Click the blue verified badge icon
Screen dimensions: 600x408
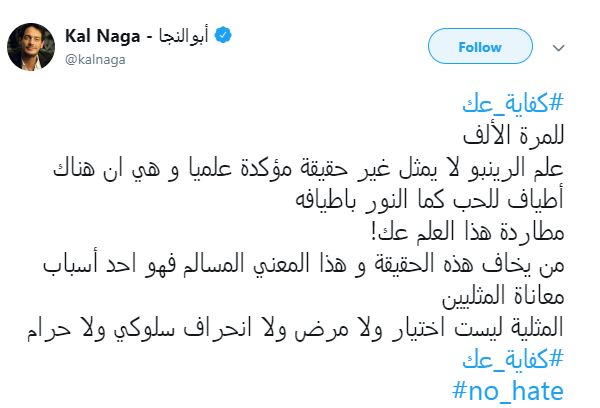tap(225, 37)
